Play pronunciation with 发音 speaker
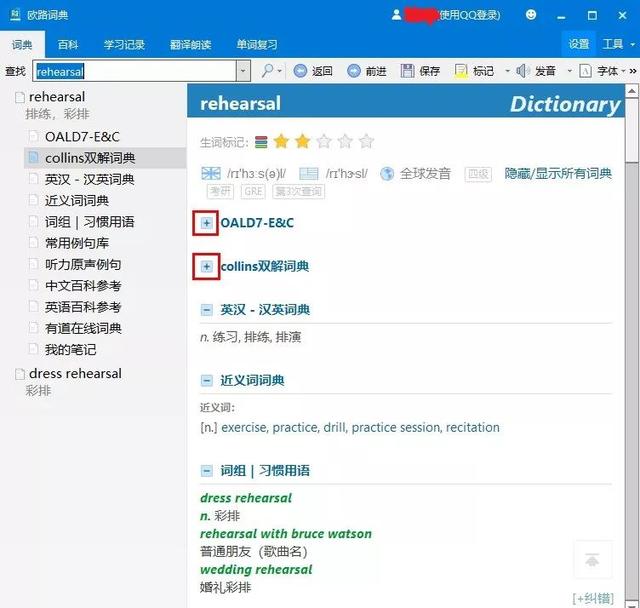This screenshot has height=608, width=640. pos(522,71)
